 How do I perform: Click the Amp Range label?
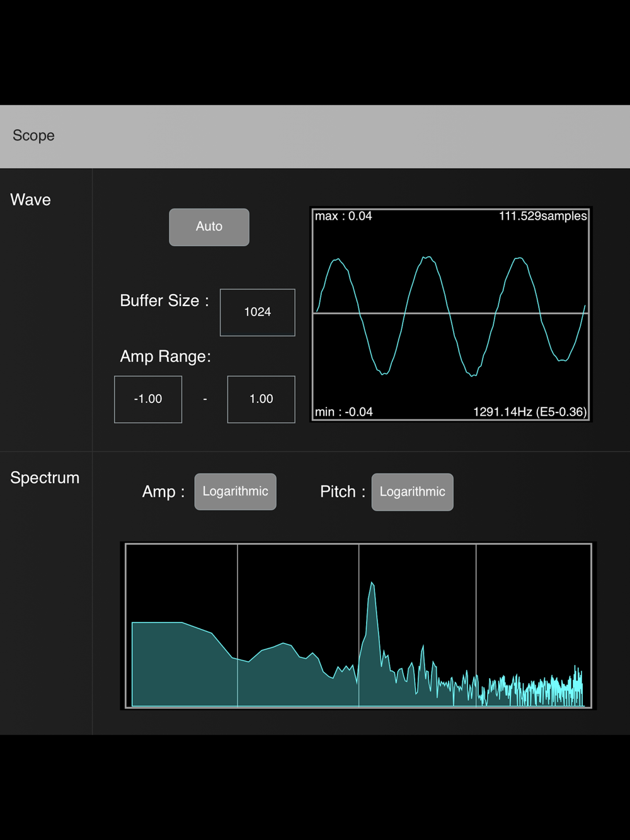pyautogui.click(x=166, y=356)
